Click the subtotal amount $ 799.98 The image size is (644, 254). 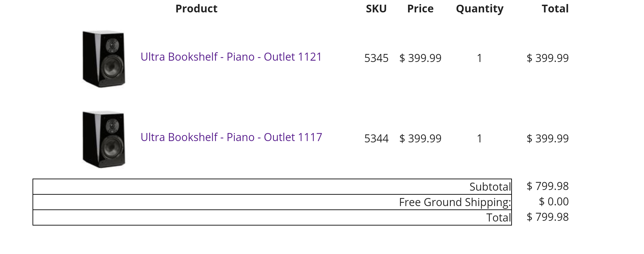[547, 186]
